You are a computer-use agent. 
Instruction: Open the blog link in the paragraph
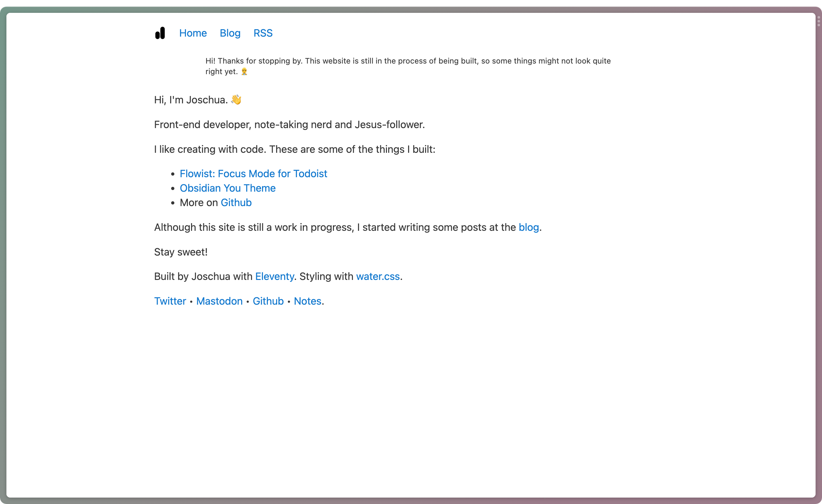pyautogui.click(x=529, y=227)
